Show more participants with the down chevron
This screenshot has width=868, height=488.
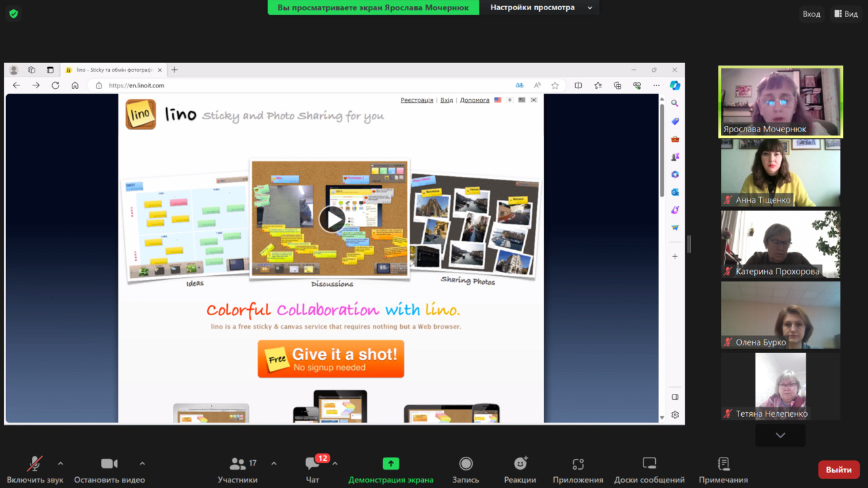point(781,435)
